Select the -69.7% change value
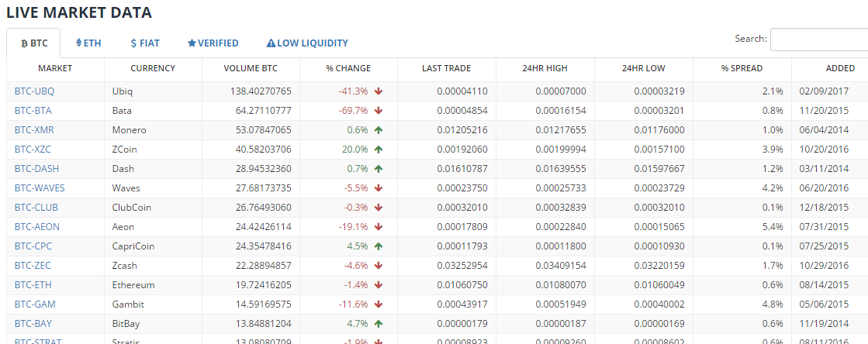Image resolution: width=868 pixels, height=344 pixels. [x=353, y=111]
